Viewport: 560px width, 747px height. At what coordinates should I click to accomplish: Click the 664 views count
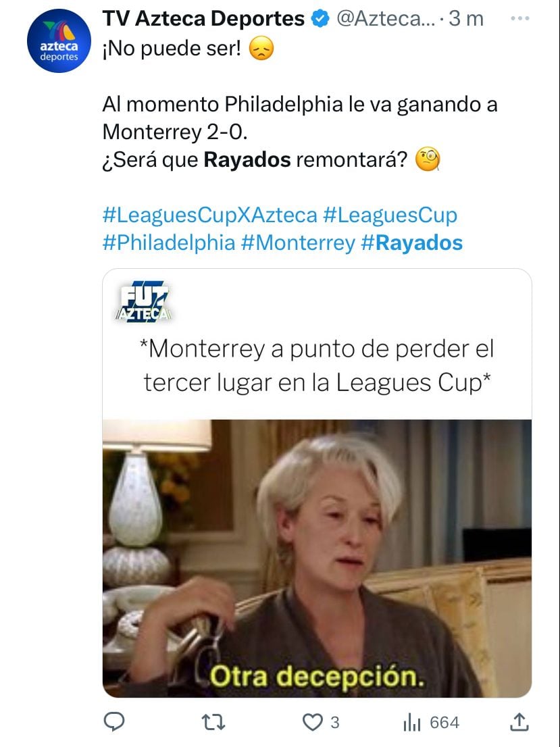(444, 723)
